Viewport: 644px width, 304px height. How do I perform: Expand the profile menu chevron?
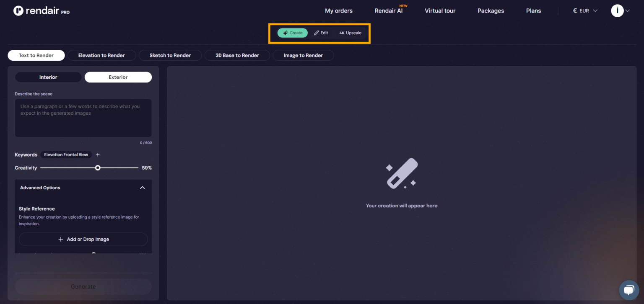pyautogui.click(x=628, y=11)
